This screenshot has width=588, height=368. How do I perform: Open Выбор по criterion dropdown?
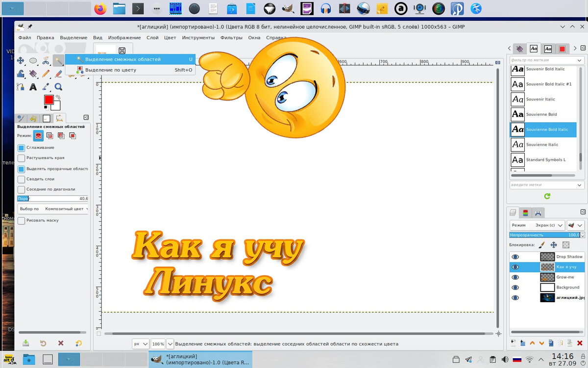(53, 209)
